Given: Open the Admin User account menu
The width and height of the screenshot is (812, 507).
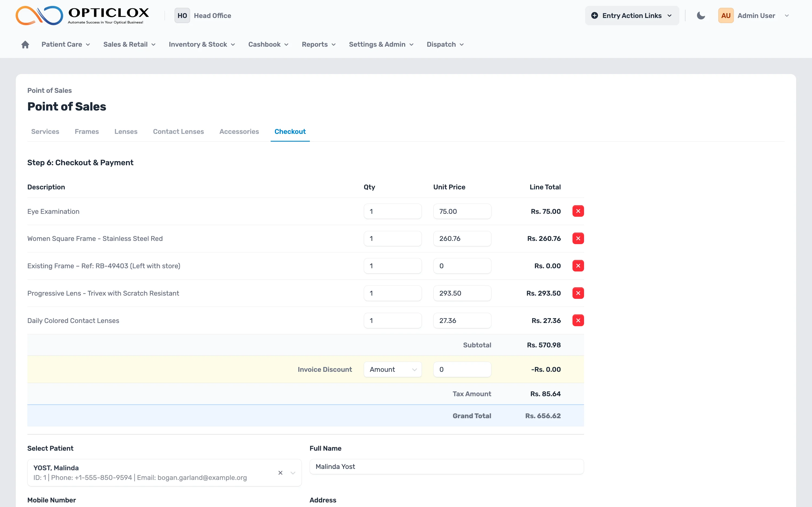Looking at the screenshot, I should click(787, 16).
